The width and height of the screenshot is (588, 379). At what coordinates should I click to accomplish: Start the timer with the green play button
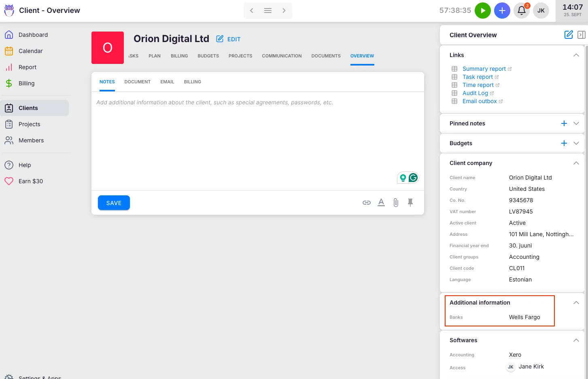(x=482, y=10)
